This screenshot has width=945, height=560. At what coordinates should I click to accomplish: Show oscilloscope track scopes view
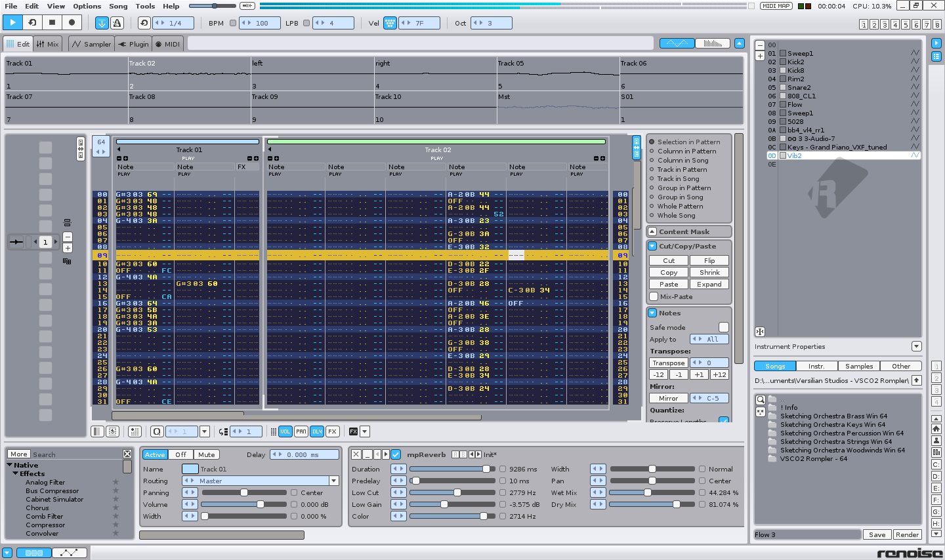[677, 43]
